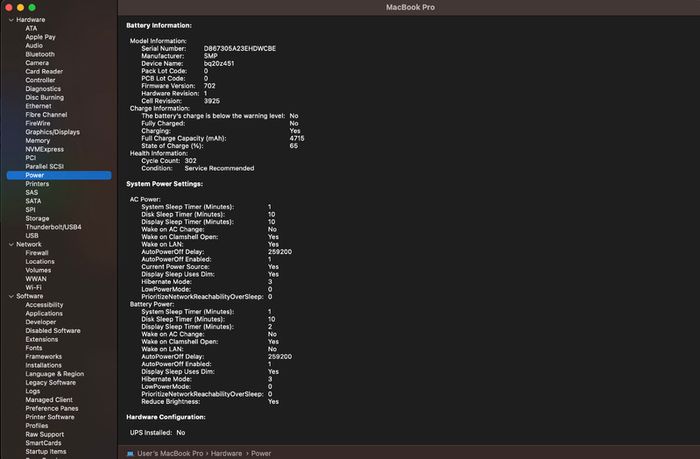Select Fibre Channel in the sidebar
700x459 pixels.
pyautogui.click(x=46, y=115)
